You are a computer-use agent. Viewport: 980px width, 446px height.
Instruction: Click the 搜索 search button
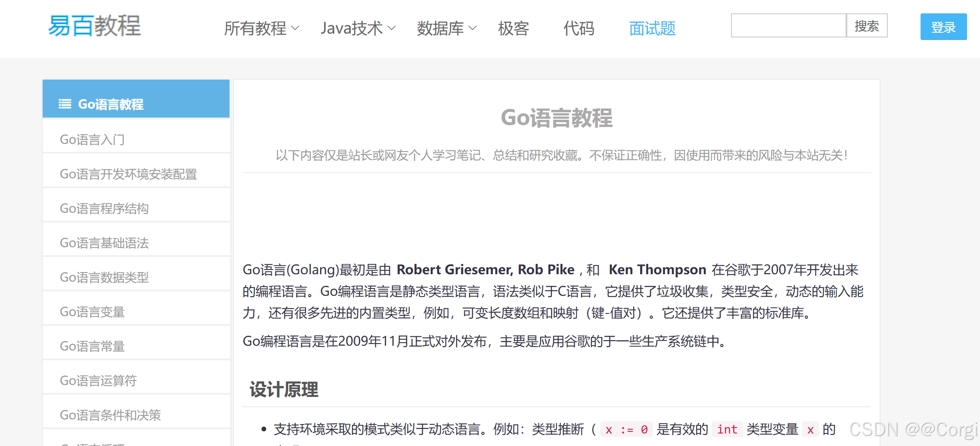pyautogui.click(x=867, y=26)
